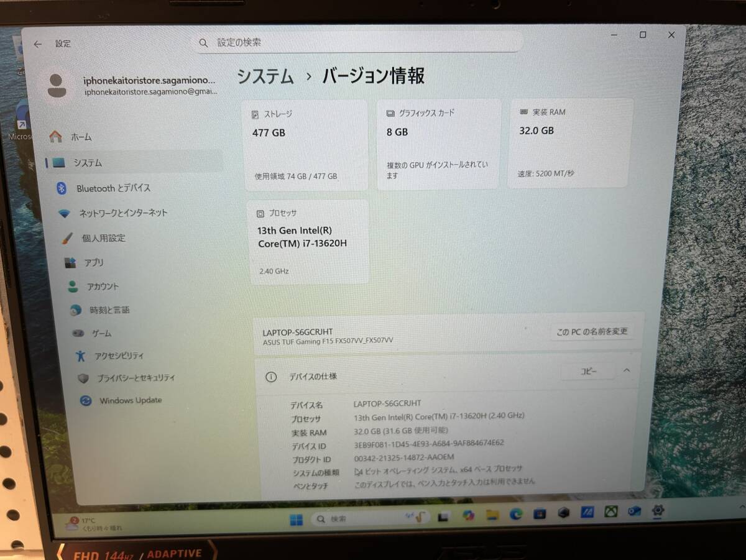Open the Xbox app from the taskbar
Viewport: 746px width, 560px height.
[612, 512]
